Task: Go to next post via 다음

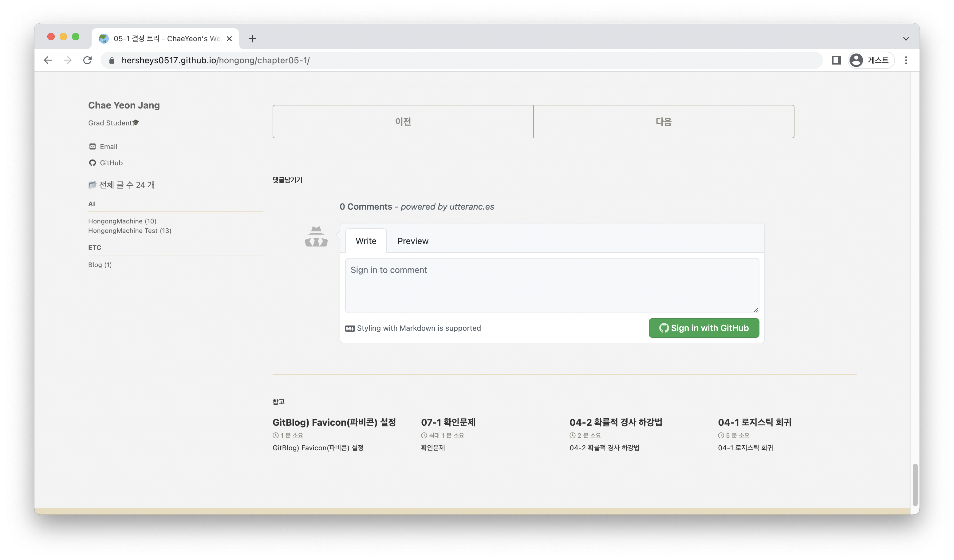Action: (663, 121)
